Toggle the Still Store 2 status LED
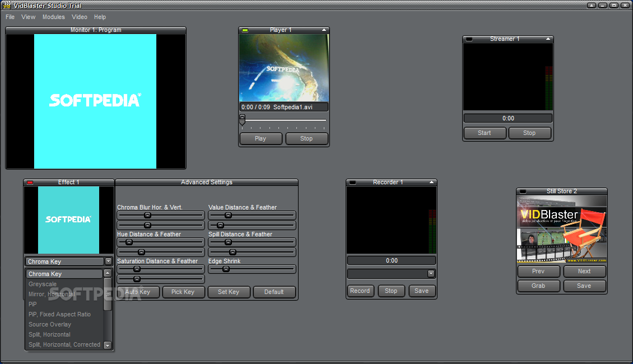This screenshot has width=633, height=364. [x=523, y=192]
